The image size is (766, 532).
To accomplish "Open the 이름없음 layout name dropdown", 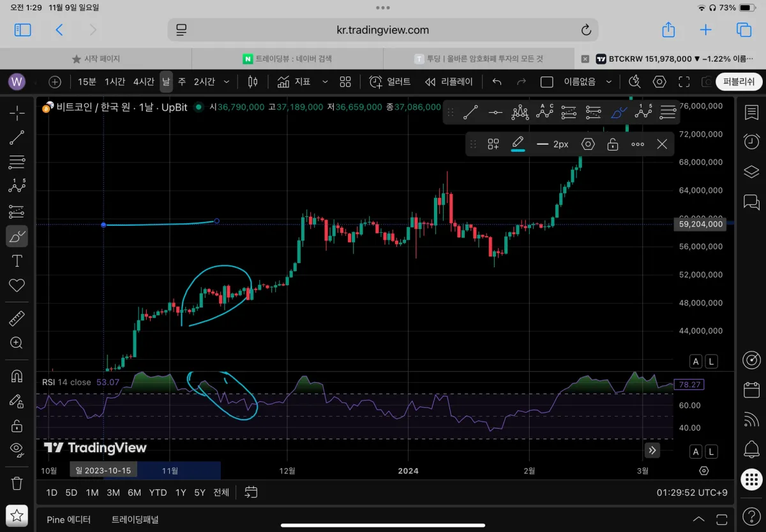I will pyautogui.click(x=587, y=82).
